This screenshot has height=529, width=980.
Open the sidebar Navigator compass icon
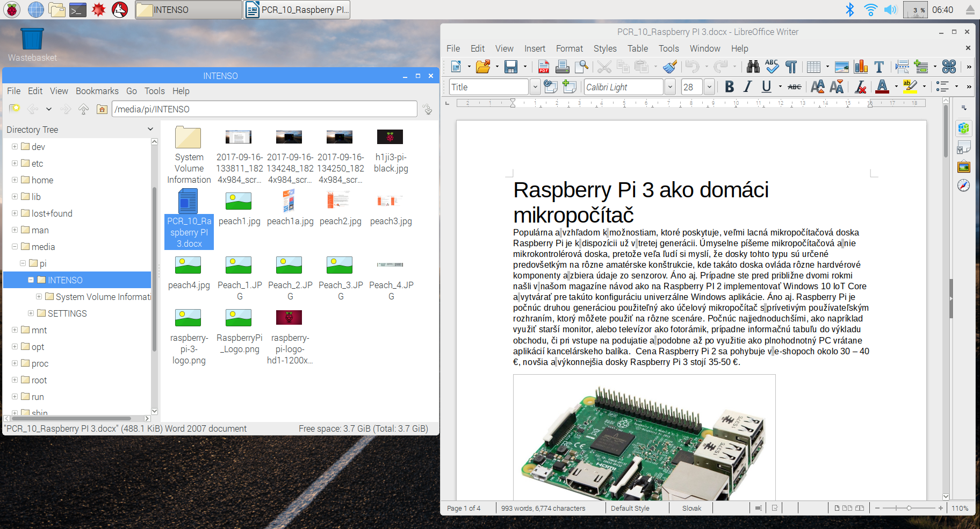click(964, 185)
